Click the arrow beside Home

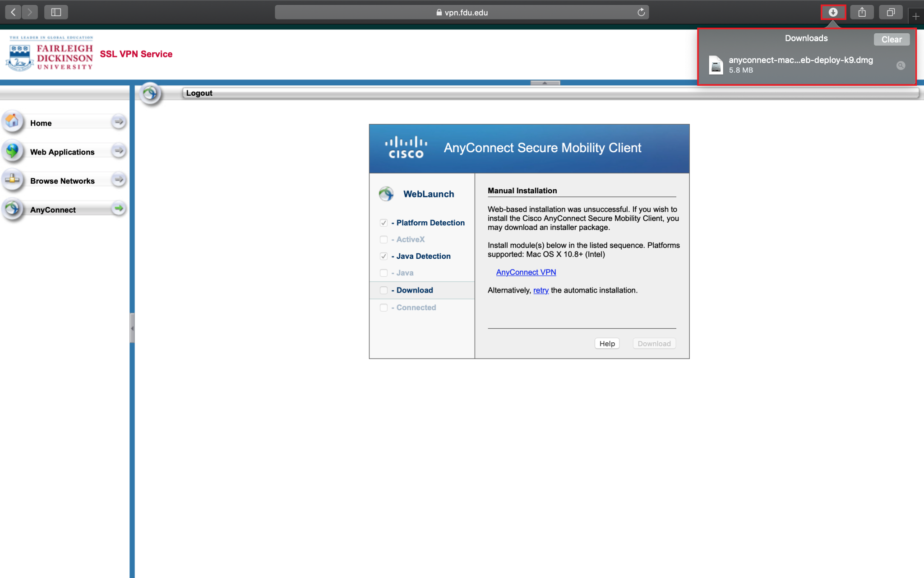point(119,121)
